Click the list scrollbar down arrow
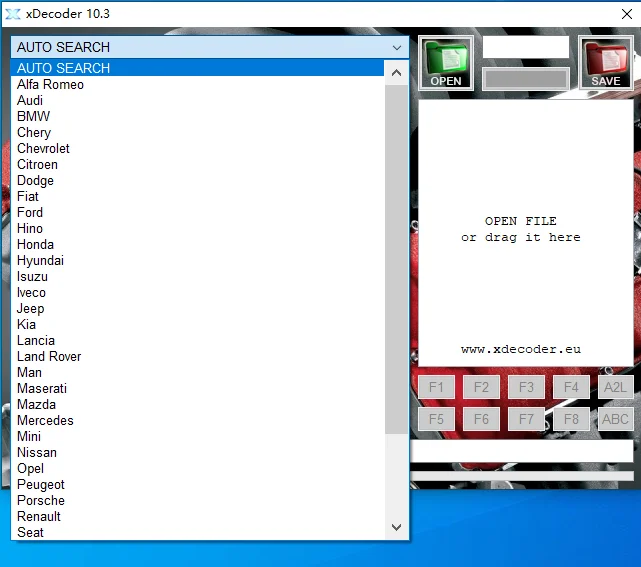 tap(396, 527)
